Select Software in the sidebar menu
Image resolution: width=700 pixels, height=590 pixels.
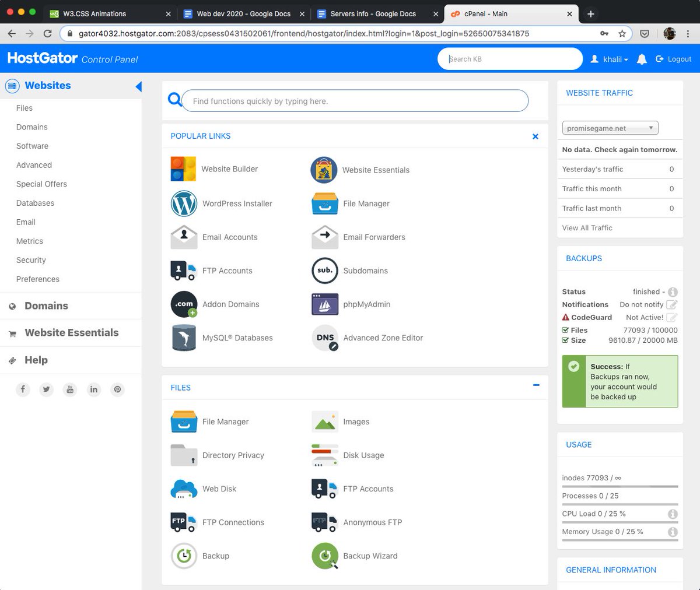[32, 146]
